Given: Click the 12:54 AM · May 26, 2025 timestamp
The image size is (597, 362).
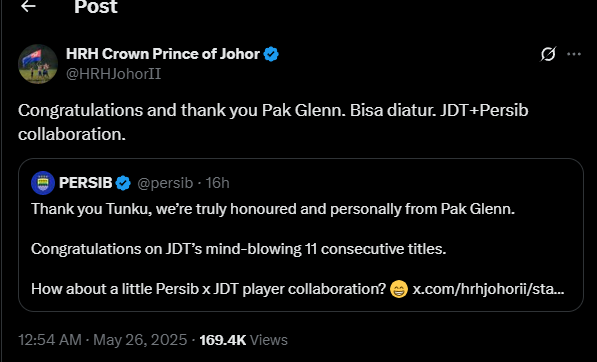Looking at the screenshot, I should point(103,340).
